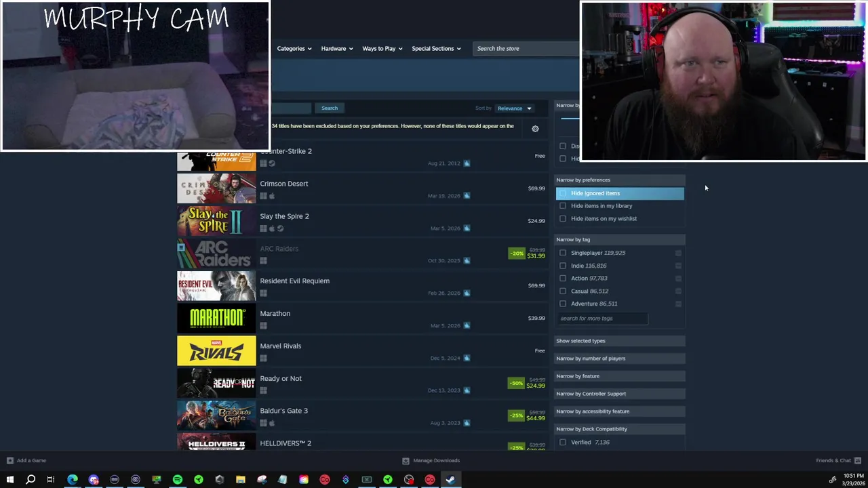Click the in-library icon on ARC Raiders thumbnail
Image resolution: width=868 pixels, height=488 pixels.
coord(181,247)
